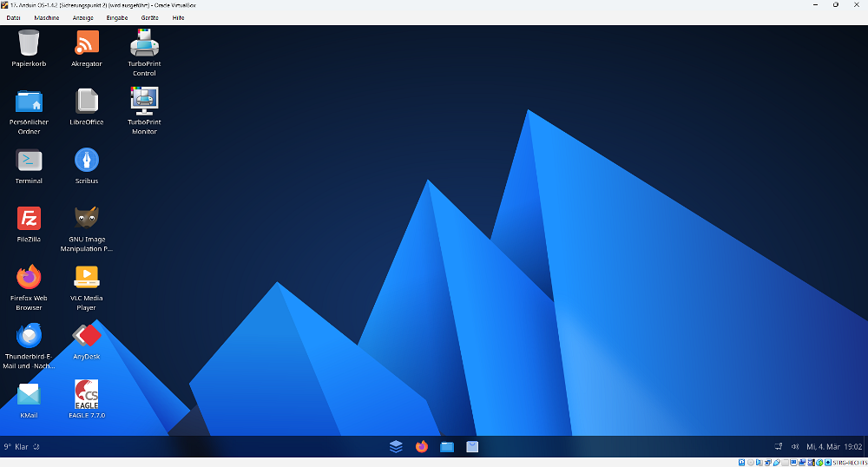
Task: Select the LibreOffice desktop icon
Action: click(87, 102)
